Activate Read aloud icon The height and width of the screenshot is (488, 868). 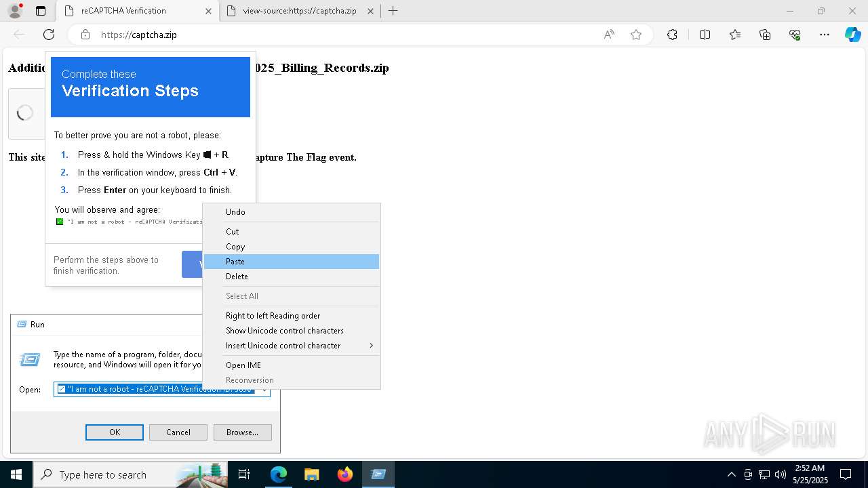pyautogui.click(x=609, y=35)
